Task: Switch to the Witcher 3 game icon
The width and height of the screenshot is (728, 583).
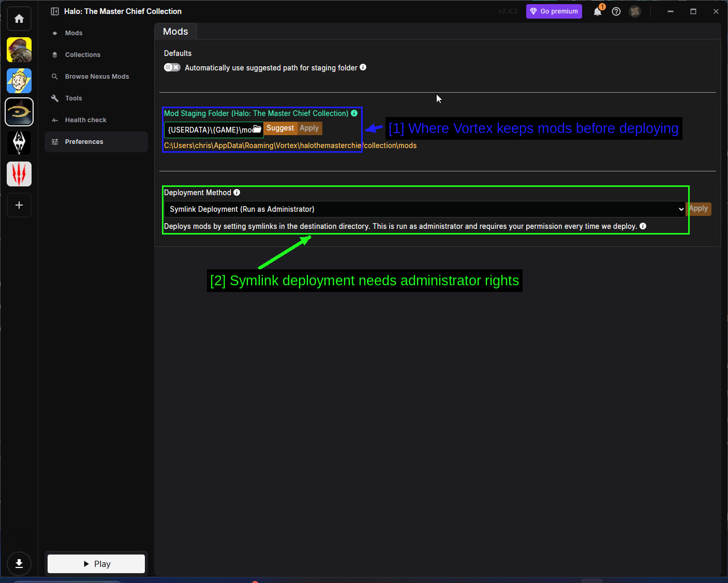Action: tap(19, 174)
